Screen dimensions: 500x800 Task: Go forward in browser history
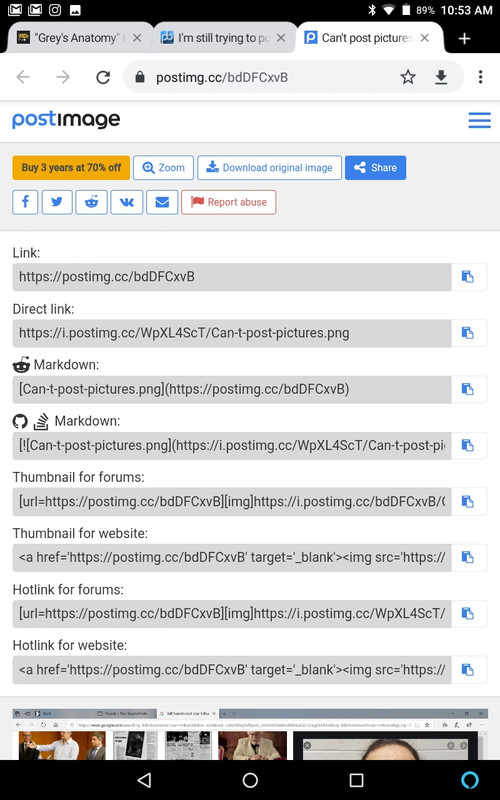tap(63, 77)
